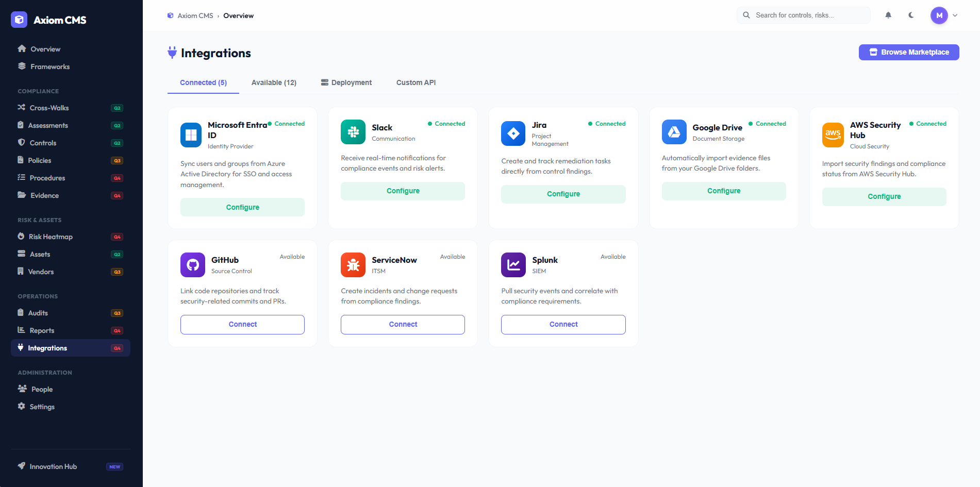Screen dimensions: 980x487
Task: Select the Custom API tab
Action: pos(416,82)
